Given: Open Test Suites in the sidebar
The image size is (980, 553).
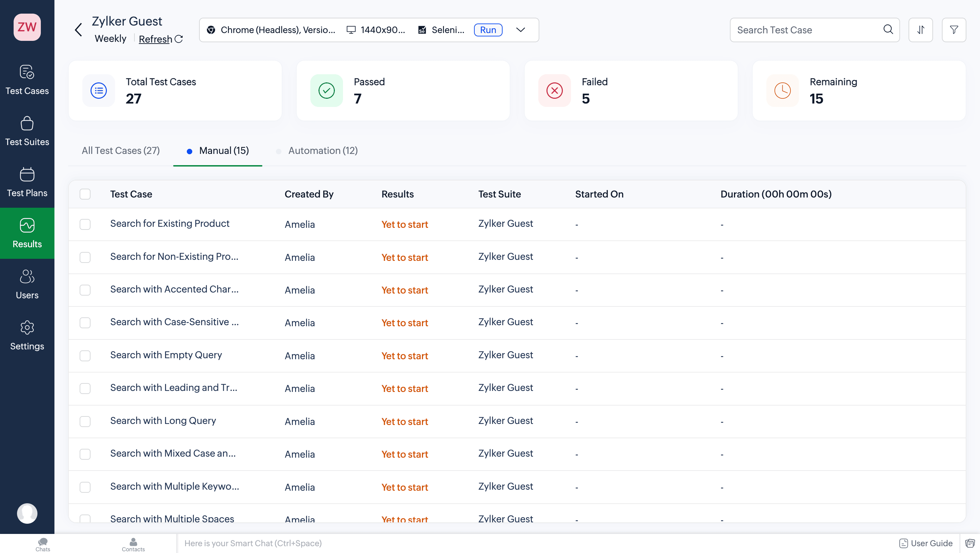Looking at the screenshot, I should [27, 131].
